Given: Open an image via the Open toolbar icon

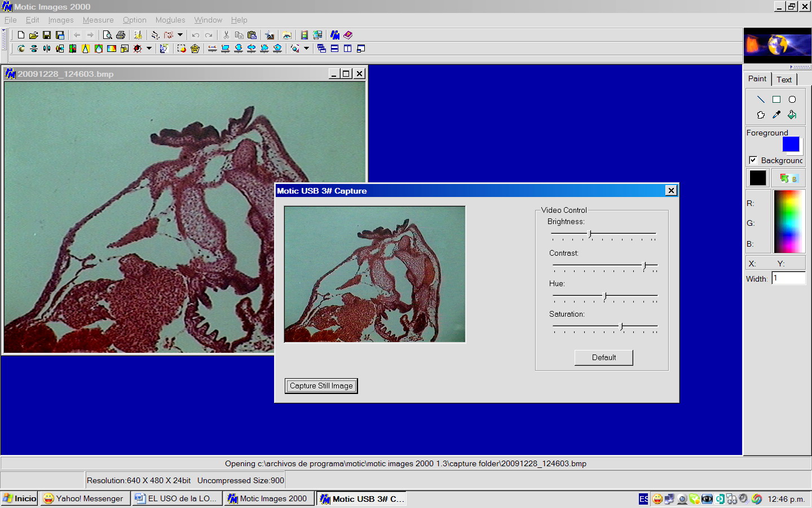Looking at the screenshot, I should [x=34, y=34].
